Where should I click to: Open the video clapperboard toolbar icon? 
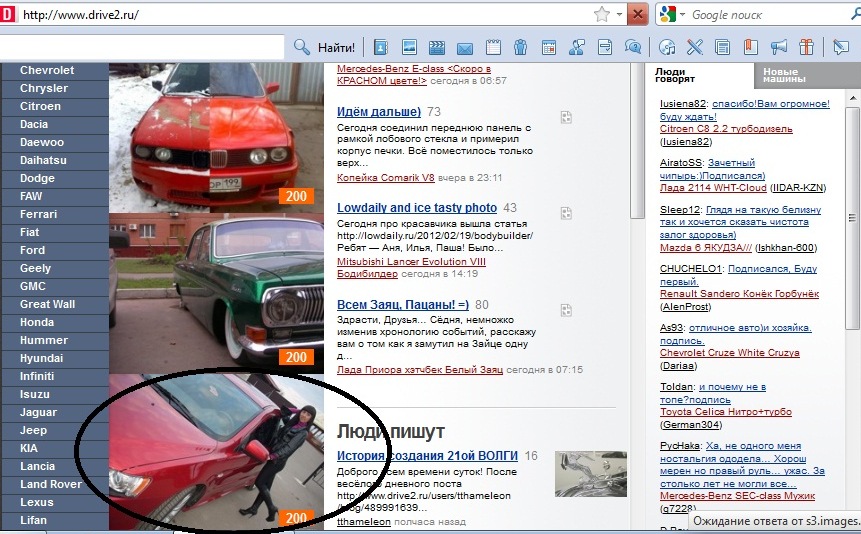coord(437,48)
